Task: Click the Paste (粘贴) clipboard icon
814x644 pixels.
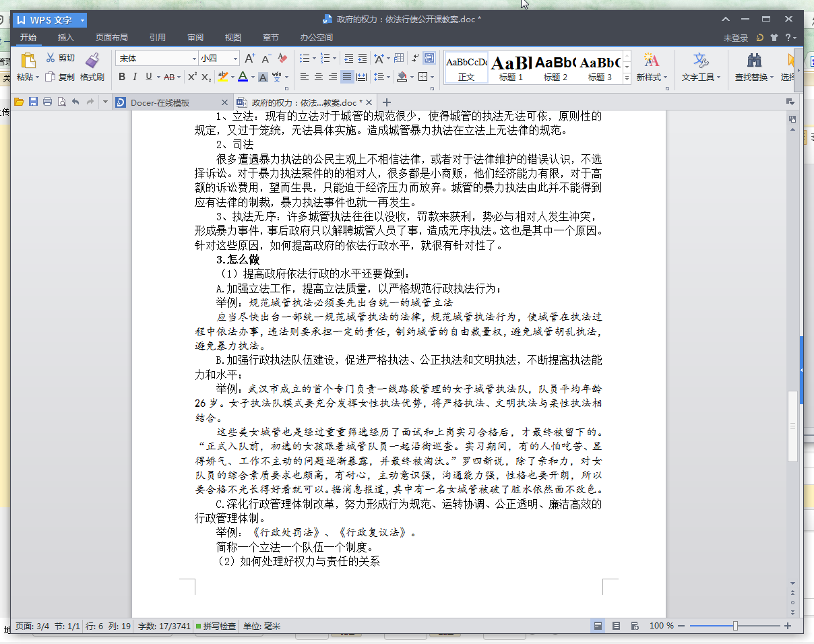Action: click(x=28, y=60)
